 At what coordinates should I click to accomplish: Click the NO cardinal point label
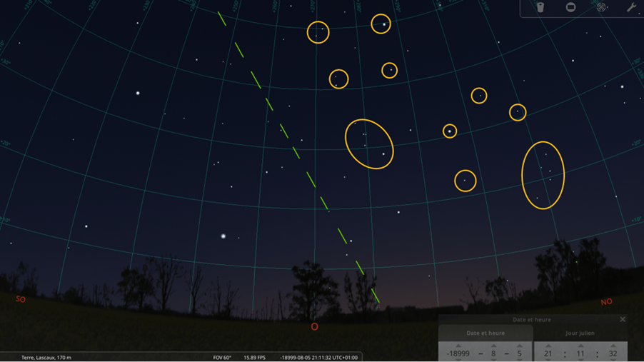click(606, 302)
